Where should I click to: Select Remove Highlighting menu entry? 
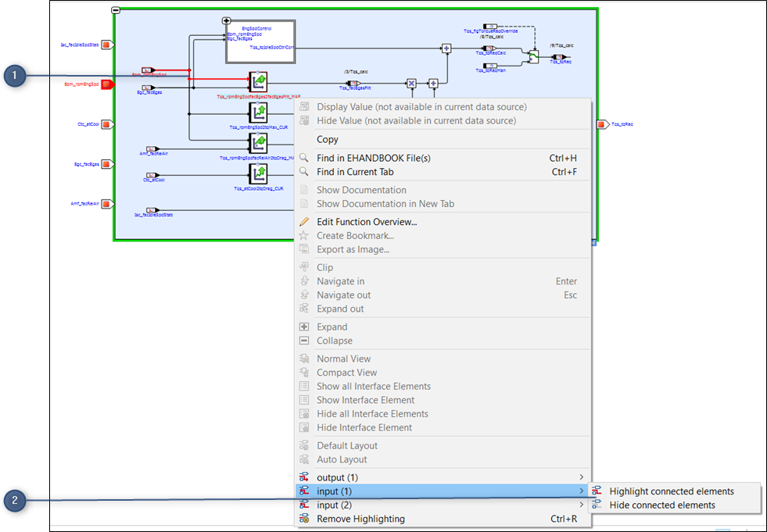pyautogui.click(x=360, y=519)
